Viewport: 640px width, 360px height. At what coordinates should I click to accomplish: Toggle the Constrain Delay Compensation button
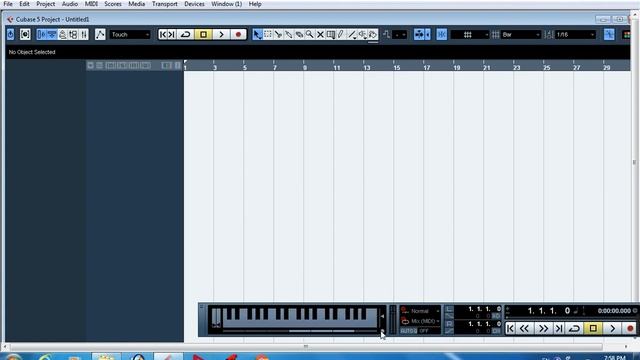click(25, 35)
